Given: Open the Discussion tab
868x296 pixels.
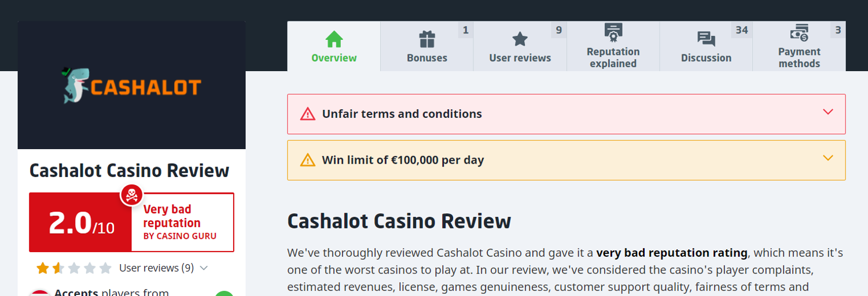Looking at the screenshot, I should pos(706,46).
